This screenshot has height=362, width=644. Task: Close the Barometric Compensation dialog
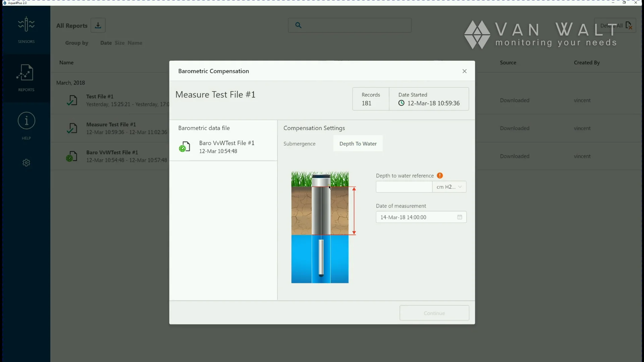[x=465, y=71]
